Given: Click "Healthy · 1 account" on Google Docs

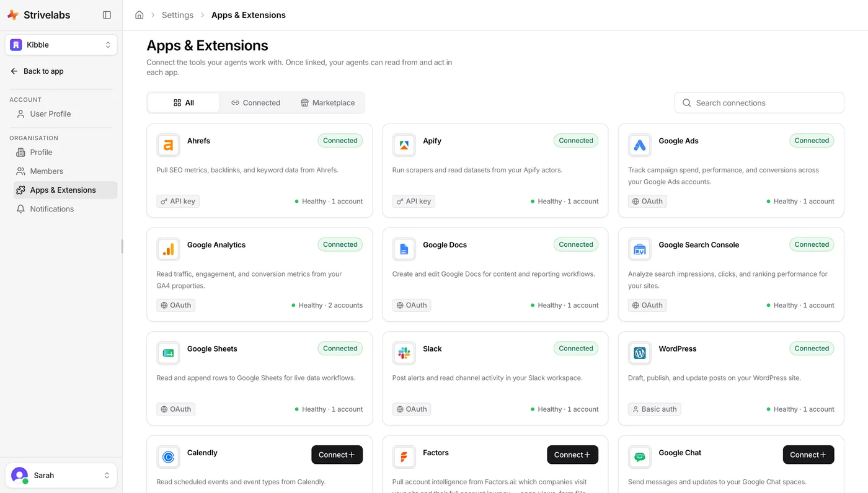Looking at the screenshot, I should 564,305.
